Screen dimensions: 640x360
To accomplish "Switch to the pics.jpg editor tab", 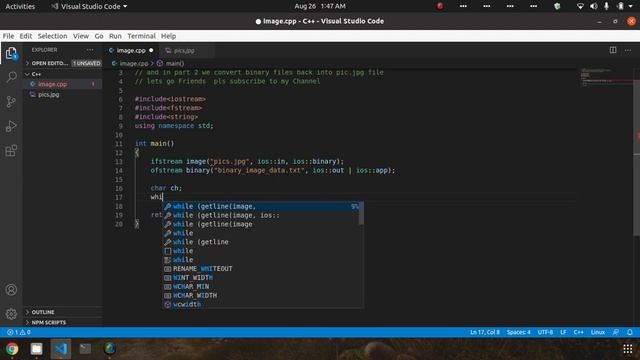I will pos(184,50).
